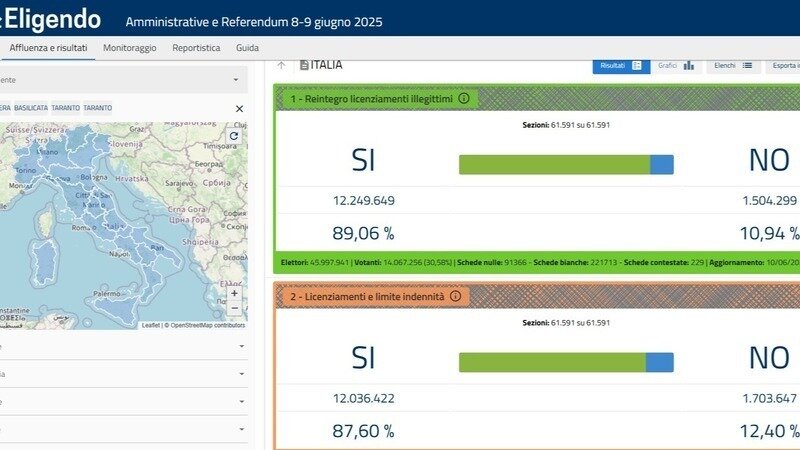
Task: Click the SI/NO result bar of referendum 1
Action: click(566, 164)
